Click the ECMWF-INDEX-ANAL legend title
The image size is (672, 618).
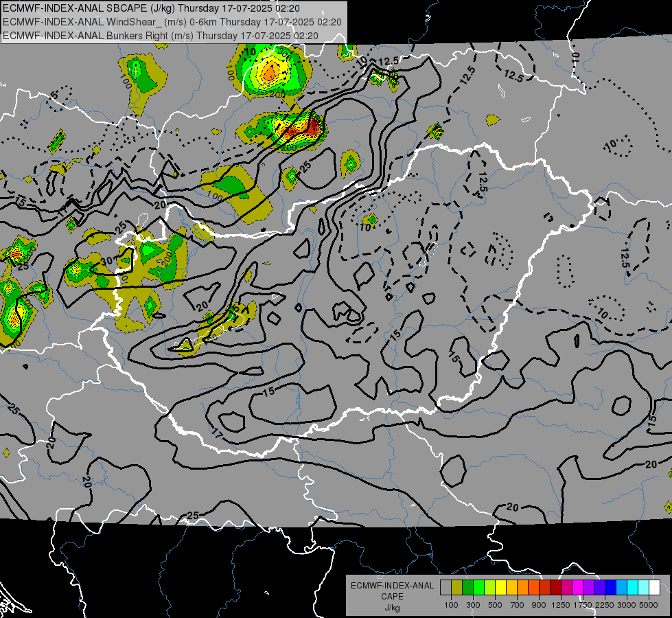[x=392, y=586]
